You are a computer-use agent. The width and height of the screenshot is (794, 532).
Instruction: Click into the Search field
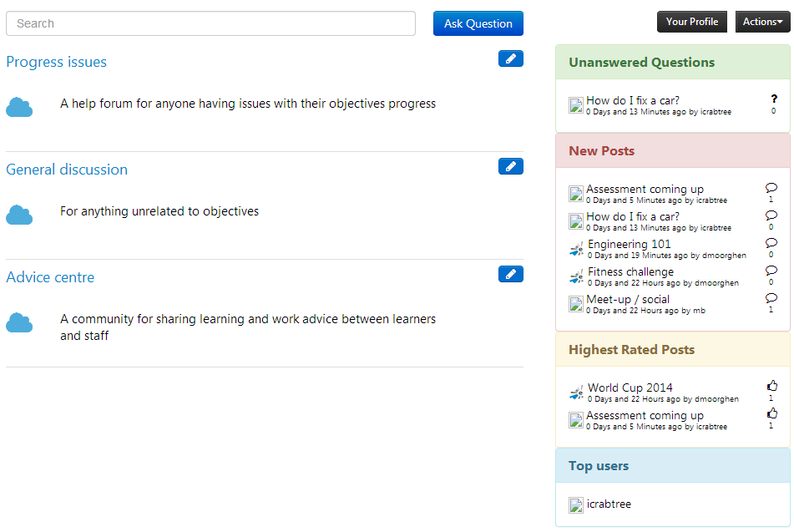tap(210, 23)
